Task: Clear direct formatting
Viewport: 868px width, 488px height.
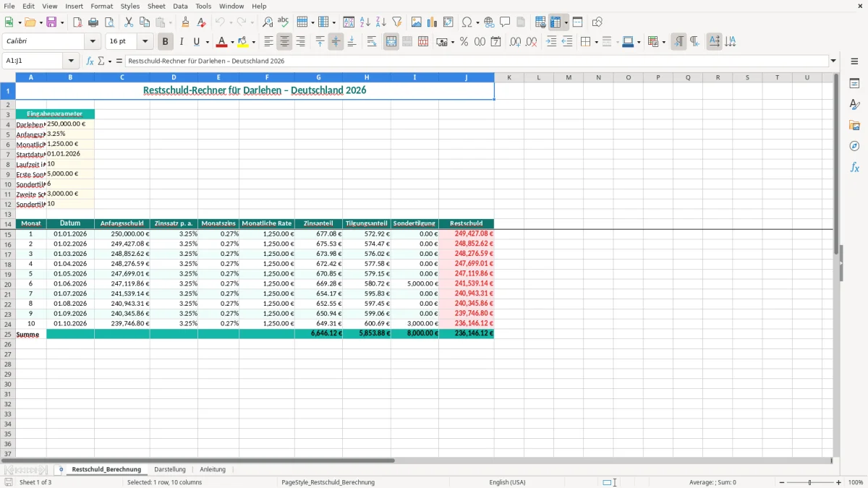Action: [202, 22]
